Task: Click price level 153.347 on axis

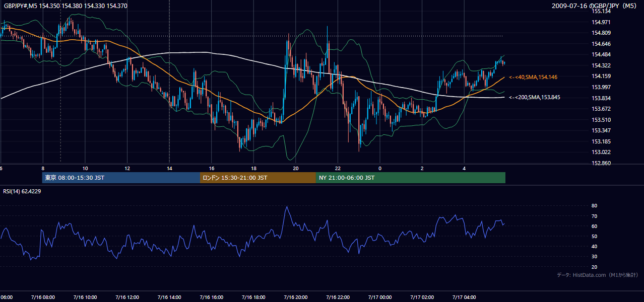Action: point(601,130)
